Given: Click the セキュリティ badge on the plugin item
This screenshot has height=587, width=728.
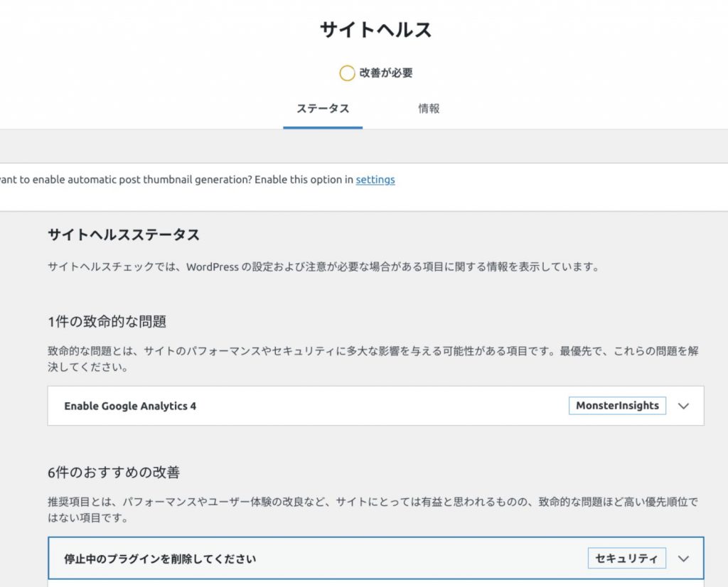Looking at the screenshot, I should point(626,559).
